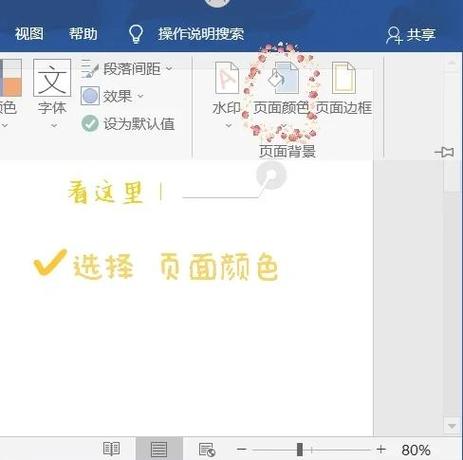This screenshot has width=463, height=460.
Task: Expand the 颜色 colors dropdown arrow
Action: coord(4,126)
